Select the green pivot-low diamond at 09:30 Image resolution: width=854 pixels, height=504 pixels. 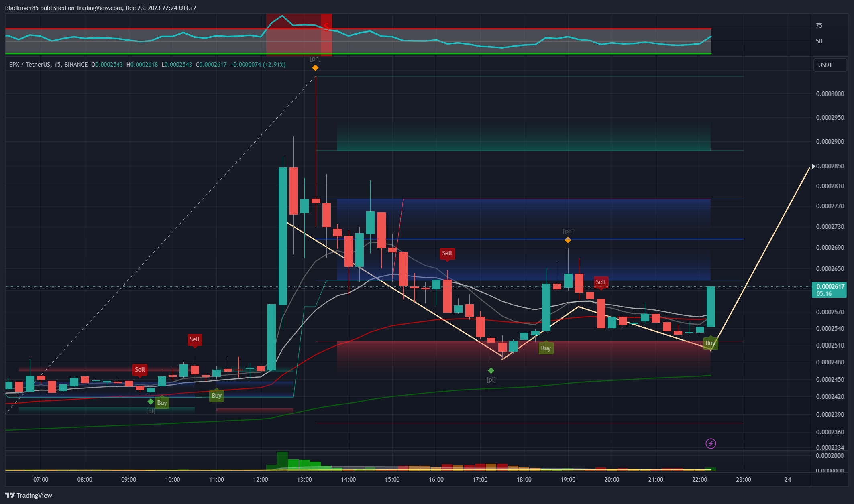coord(151,402)
